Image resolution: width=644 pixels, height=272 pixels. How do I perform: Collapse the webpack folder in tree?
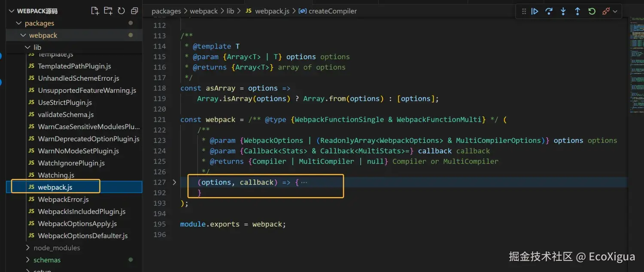click(23, 35)
